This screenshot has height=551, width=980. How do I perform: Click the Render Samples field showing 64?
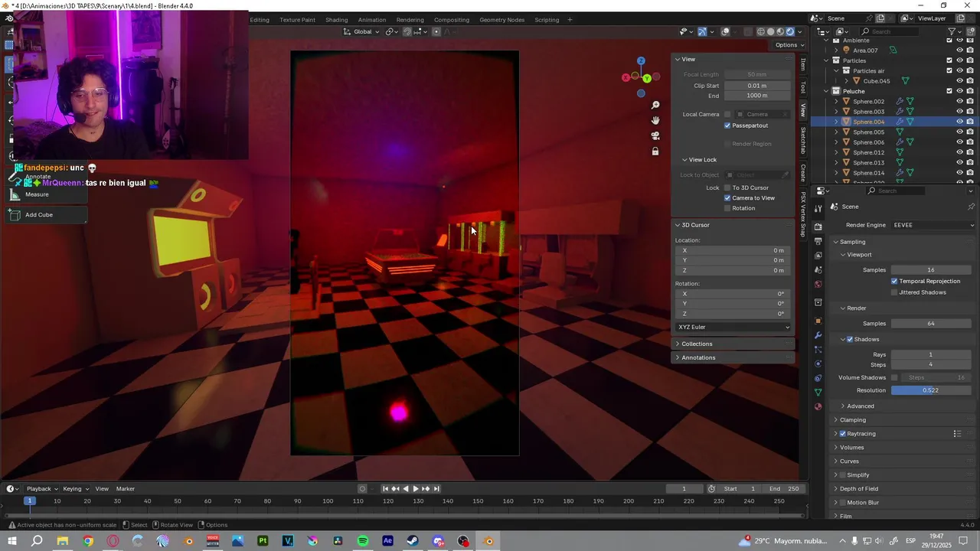point(931,324)
